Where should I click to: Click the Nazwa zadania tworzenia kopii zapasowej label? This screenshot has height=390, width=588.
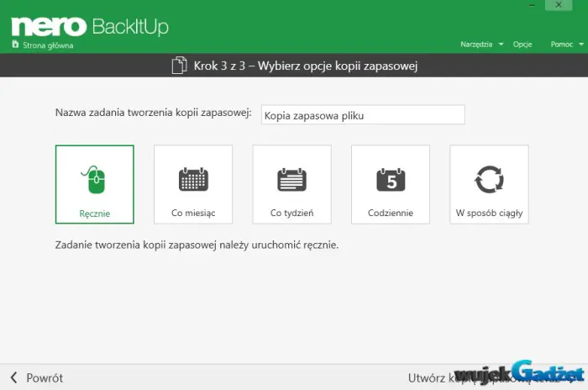[154, 113]
